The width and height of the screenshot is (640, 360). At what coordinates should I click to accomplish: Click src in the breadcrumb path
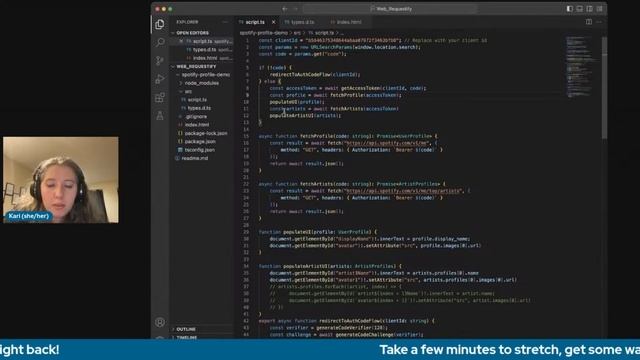point(298,33)
